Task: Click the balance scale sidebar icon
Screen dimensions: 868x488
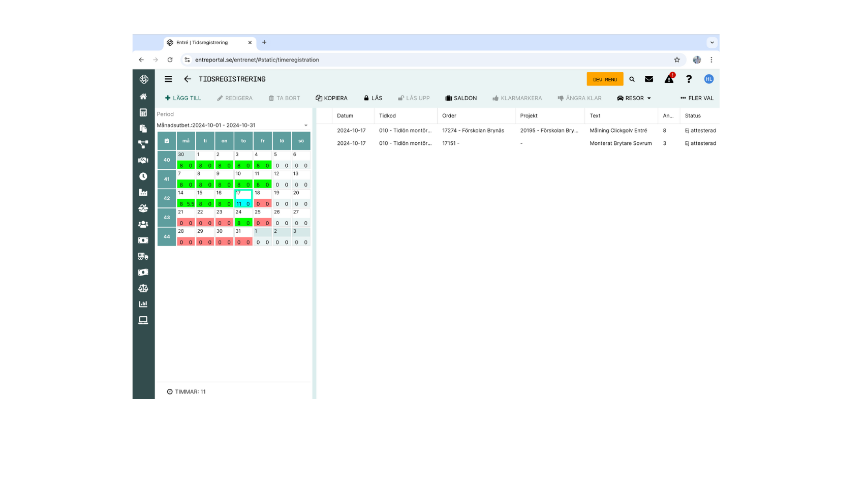Action: tap(143, 288)
